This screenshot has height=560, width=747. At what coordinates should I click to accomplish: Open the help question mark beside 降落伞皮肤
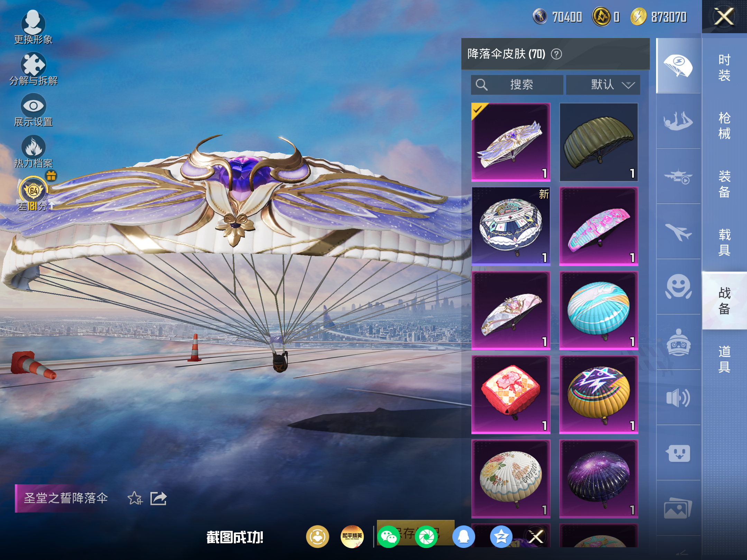click(556, 54)
